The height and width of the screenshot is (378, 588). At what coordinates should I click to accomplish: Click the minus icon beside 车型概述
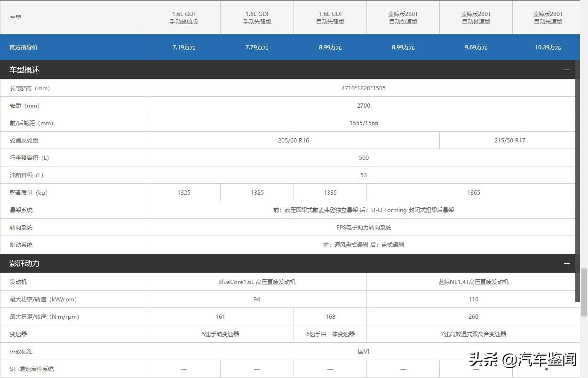coord(568,70)
